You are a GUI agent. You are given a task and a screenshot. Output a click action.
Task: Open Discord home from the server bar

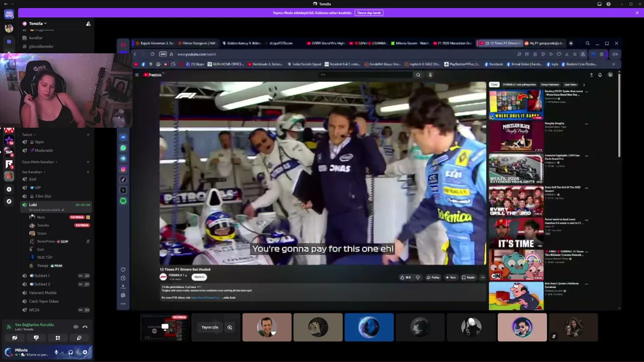(x=9, y=14)
